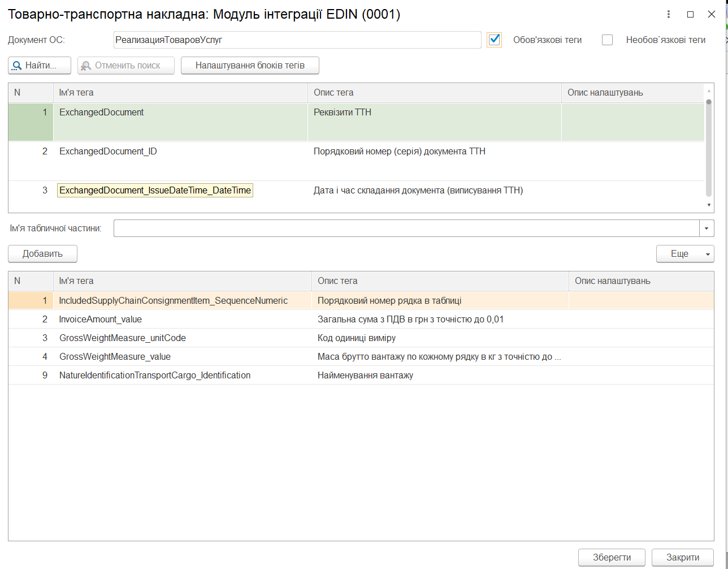Click the Отменить поиск cancel-search icon button
Image resolution: width=728 pixels, height=569 pixels.
[125, 66]
